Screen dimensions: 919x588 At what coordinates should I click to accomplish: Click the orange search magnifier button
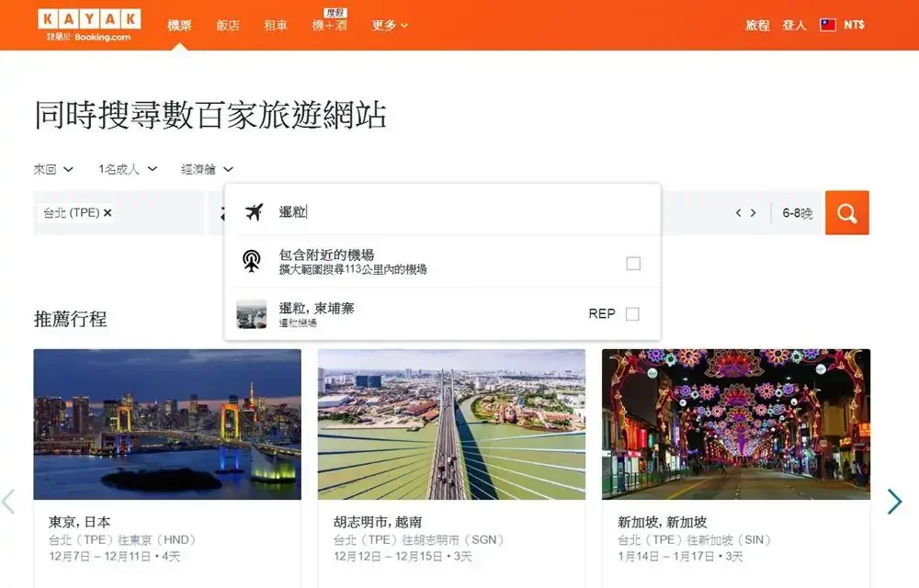click(846, 213)
